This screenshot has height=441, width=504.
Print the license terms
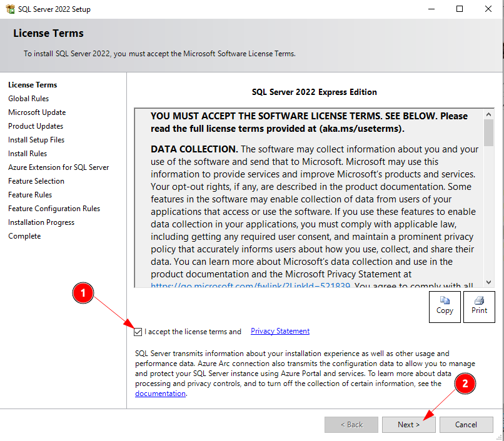(479, 307)
